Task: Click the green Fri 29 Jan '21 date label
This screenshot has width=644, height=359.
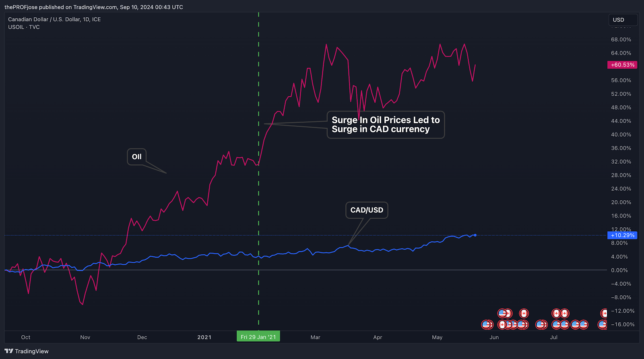Action: (258, 337)
